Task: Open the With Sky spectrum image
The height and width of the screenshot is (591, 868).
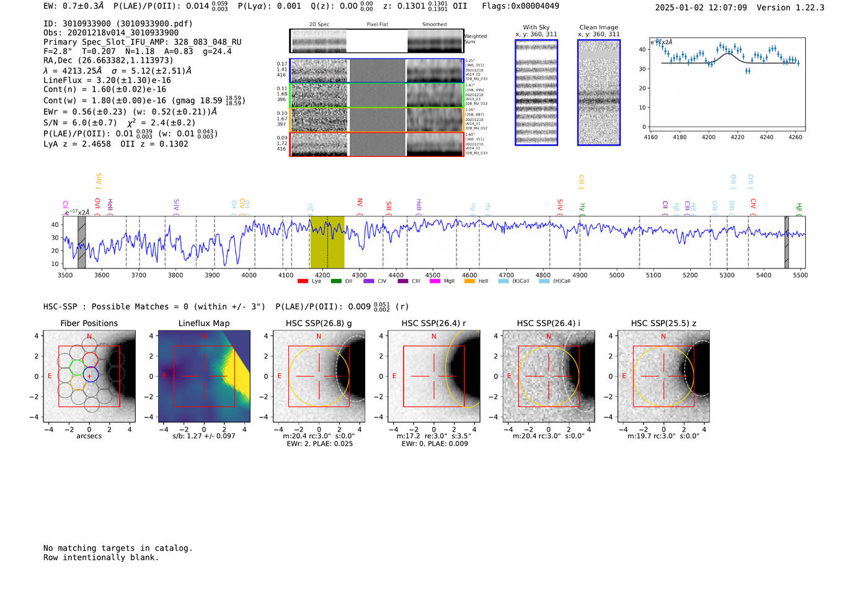Action: [536, 92]
